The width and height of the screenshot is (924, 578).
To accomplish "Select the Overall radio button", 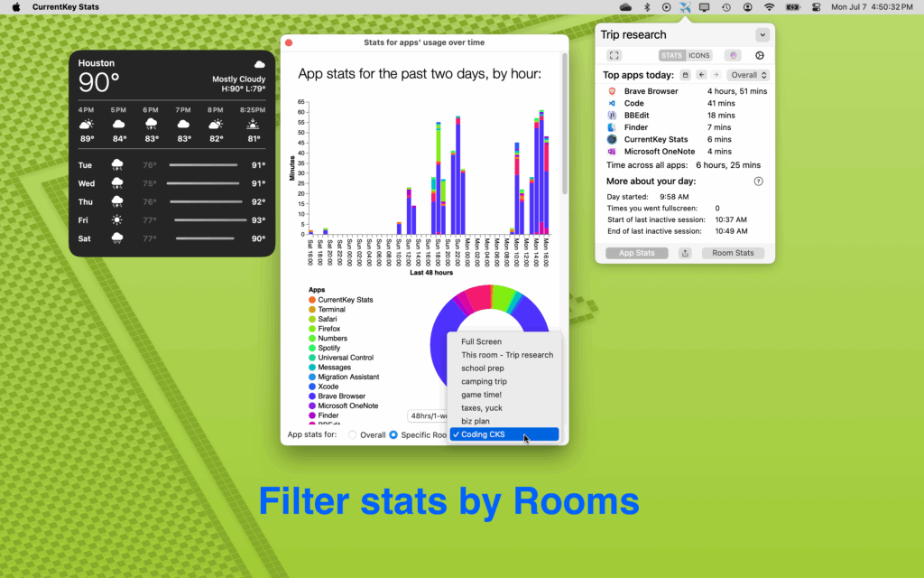I will pos(353,435).
